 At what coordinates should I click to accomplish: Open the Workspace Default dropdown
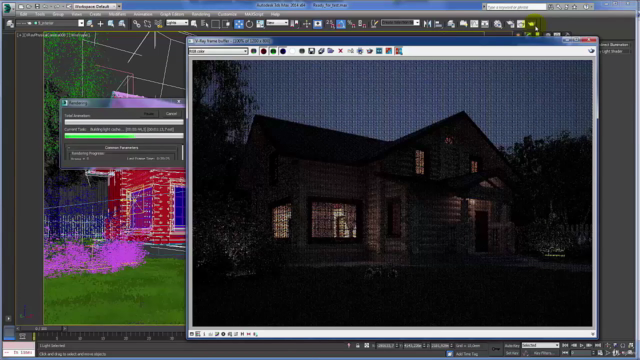(x=97, y=7)
